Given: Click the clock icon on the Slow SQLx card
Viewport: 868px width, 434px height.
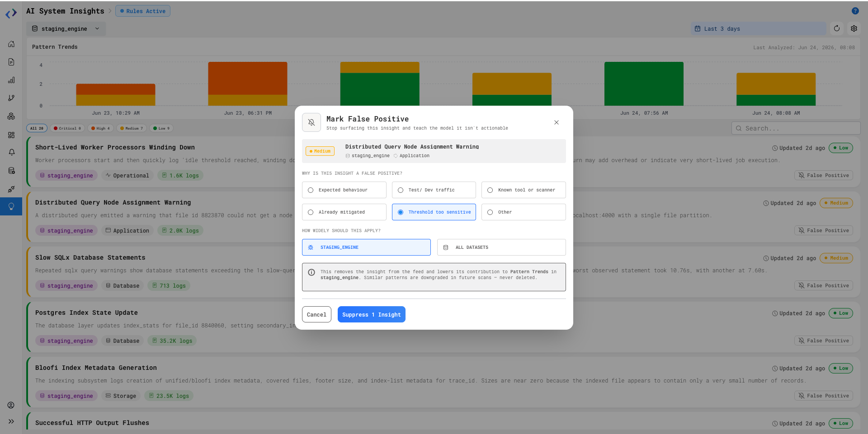Looking at the screenshot, I should coord(766,258).
